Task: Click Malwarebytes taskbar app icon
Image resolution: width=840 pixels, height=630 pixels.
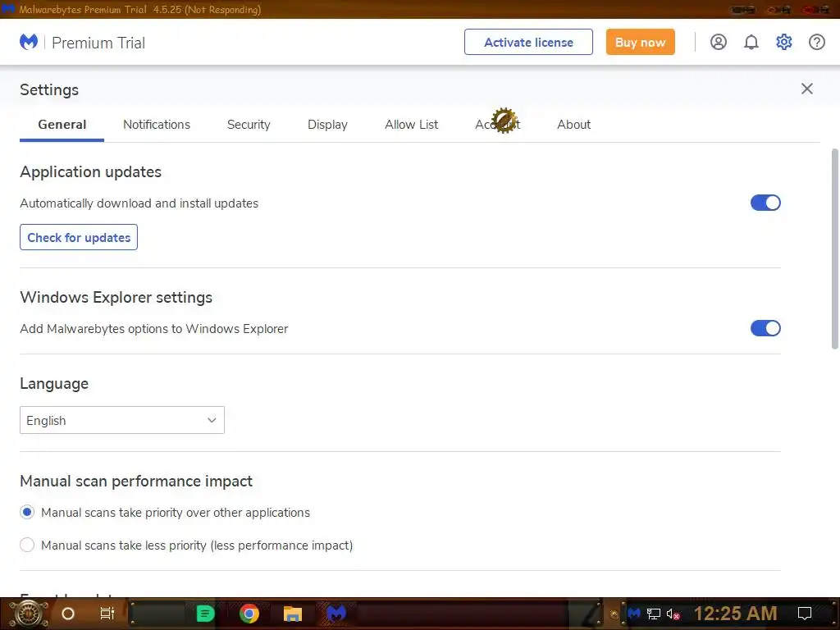Action: (x=336, y=614)
